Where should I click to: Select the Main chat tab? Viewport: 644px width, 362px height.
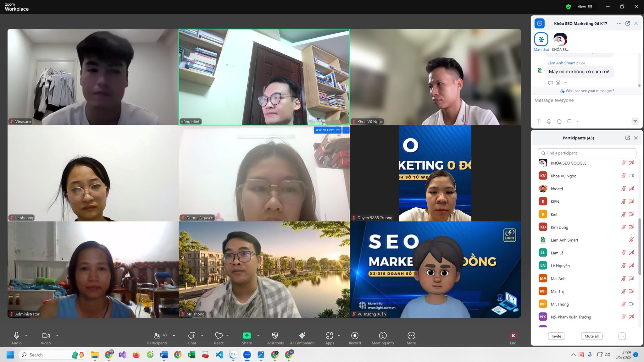click(541, 42)
